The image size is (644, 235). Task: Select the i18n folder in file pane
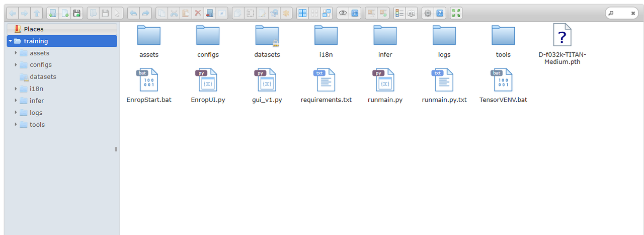tap(326, 41)
